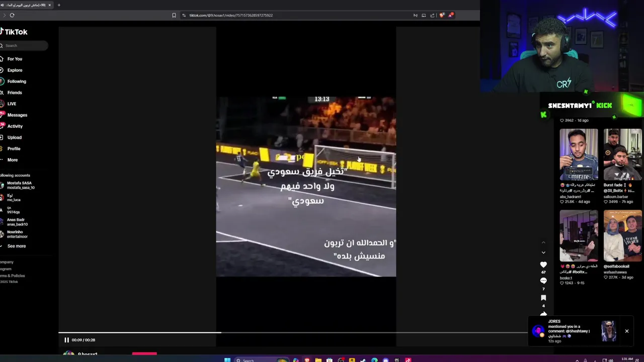
Task: Reload the browser page
Action: pyautogui.click(x=12, y=15)
